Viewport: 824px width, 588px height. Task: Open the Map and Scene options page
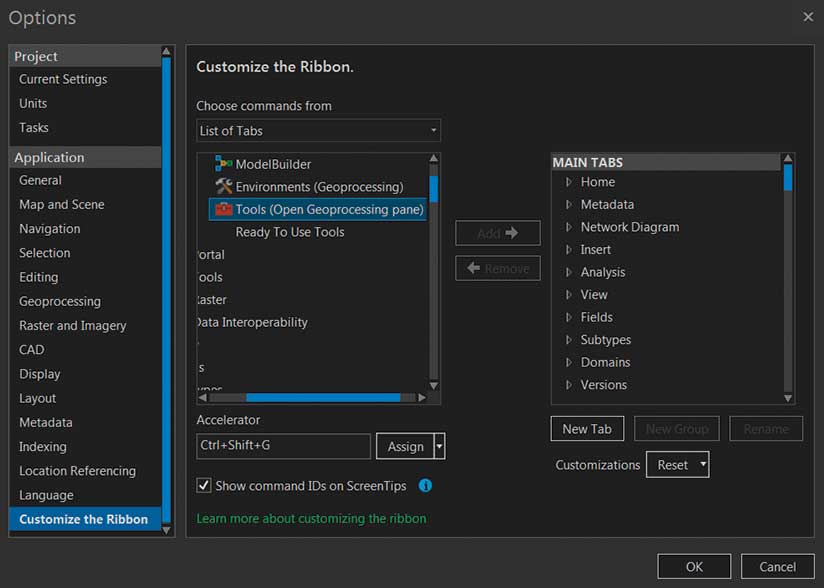[x=62, y=204]
